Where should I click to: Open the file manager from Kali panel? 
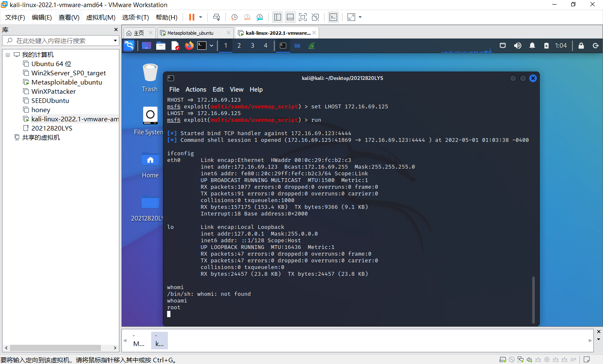(x=161, y=46)
